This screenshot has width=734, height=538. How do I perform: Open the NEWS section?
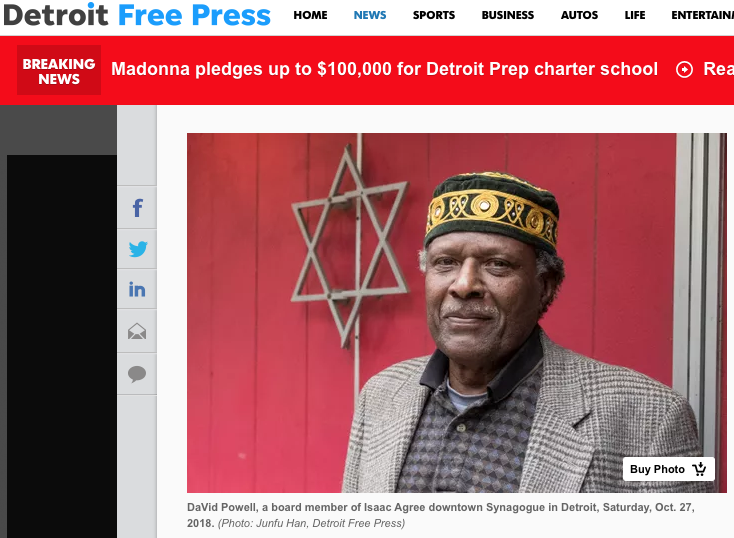(370, 15)
